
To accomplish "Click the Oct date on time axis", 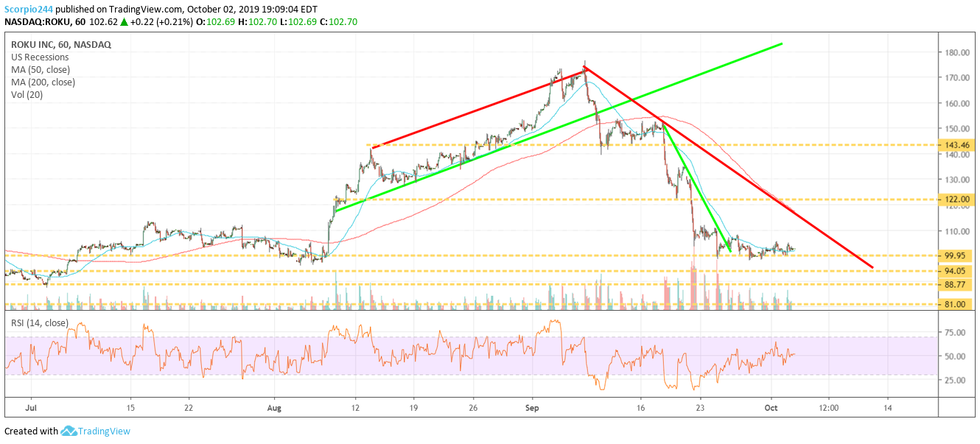I will click(771, 406).
